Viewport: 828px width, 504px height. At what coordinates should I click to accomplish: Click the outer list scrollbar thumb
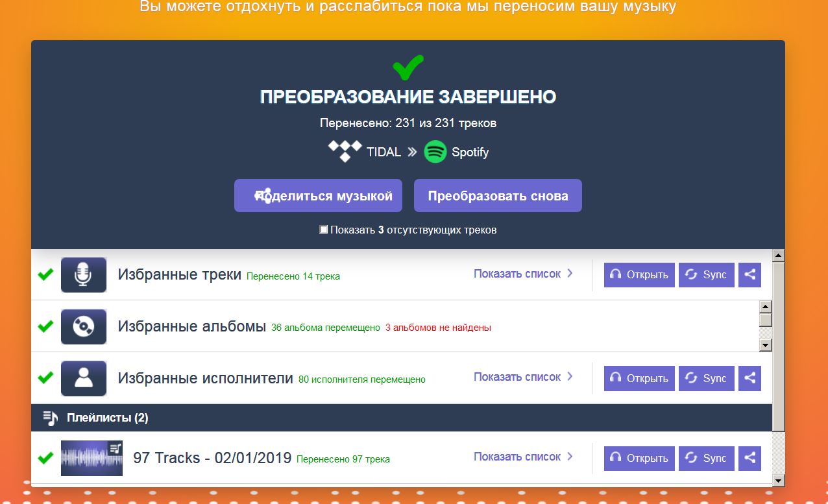779,346
